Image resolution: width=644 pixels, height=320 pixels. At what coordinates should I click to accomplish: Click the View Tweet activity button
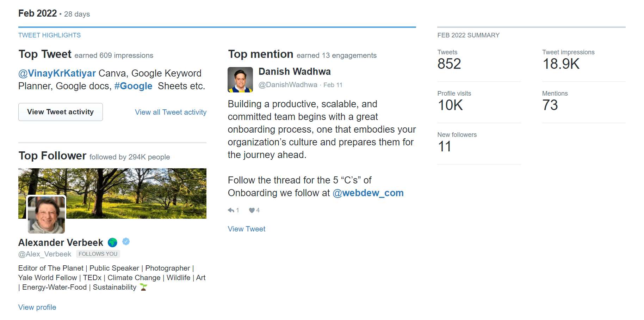tap(61, 112)
